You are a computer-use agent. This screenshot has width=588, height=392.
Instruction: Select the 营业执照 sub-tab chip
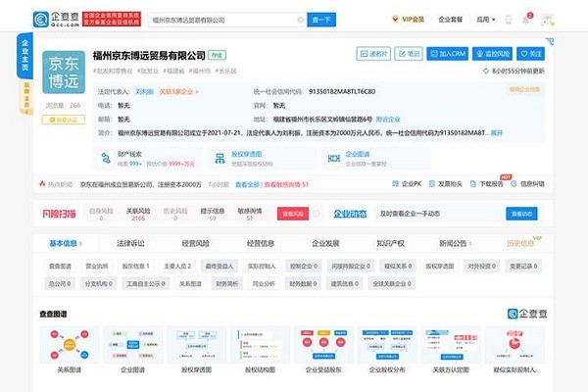coord(97,266)
